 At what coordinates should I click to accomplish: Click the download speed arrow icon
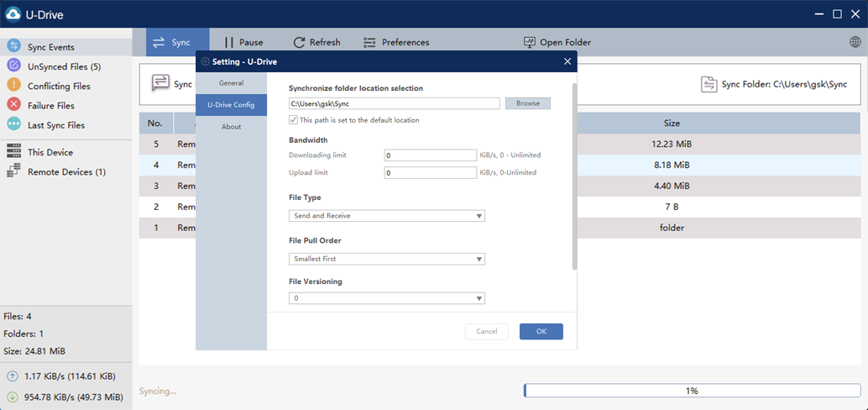[13, 397]
